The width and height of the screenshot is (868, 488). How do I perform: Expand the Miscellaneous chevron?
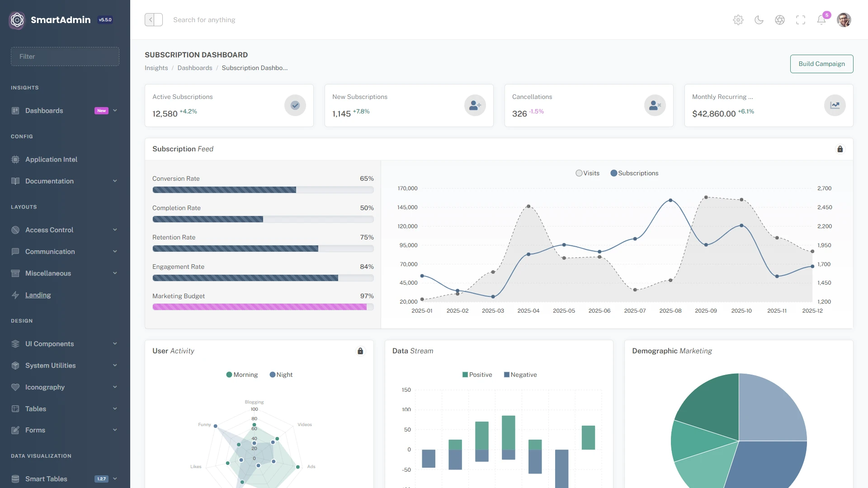point(115,273)
